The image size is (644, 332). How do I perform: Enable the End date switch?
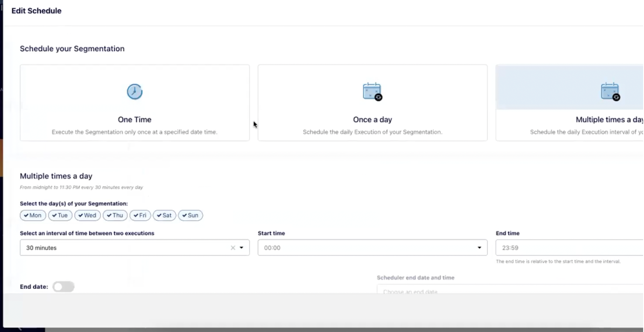tap(63, 287)
